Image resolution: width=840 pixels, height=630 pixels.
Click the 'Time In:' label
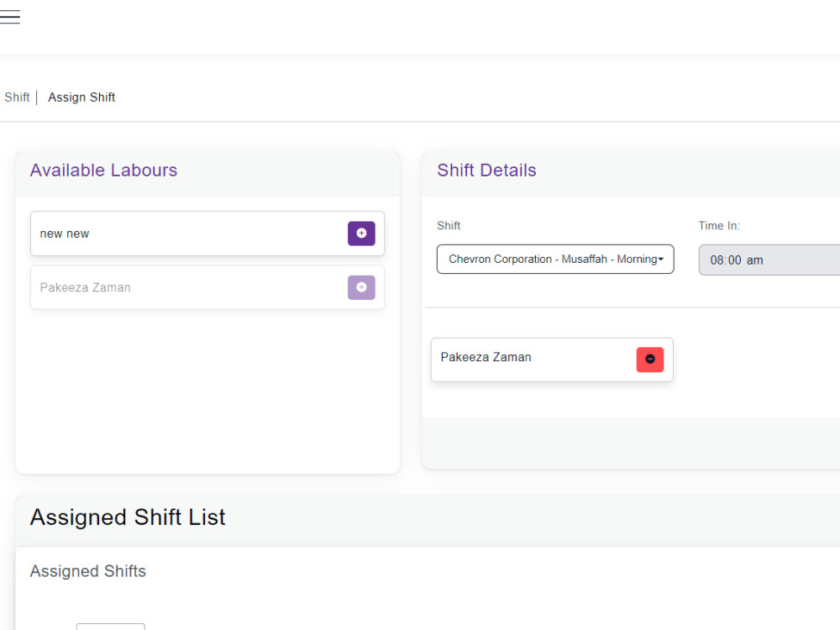(719, 226)
